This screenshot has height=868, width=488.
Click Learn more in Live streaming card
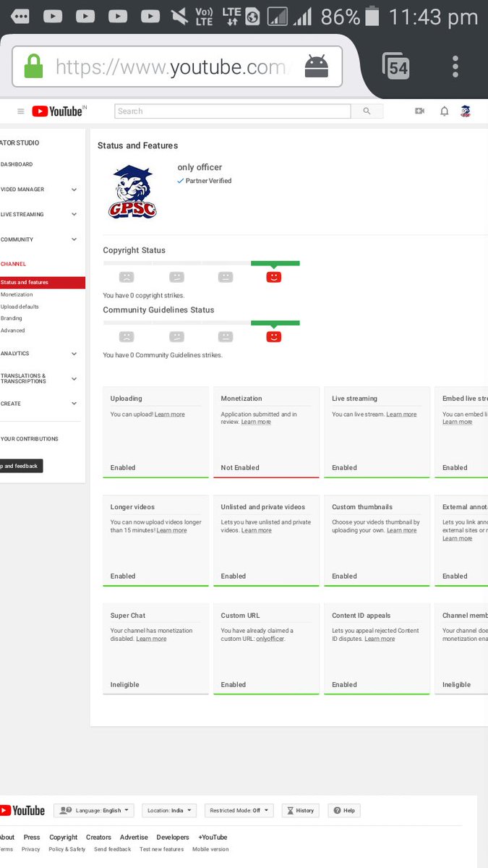click(401, 414)
